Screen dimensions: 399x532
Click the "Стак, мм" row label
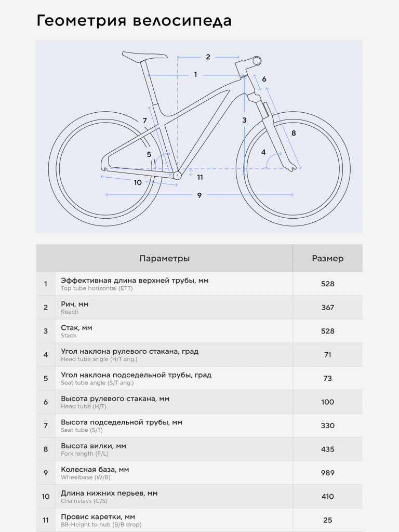click(x=76, y=328)
